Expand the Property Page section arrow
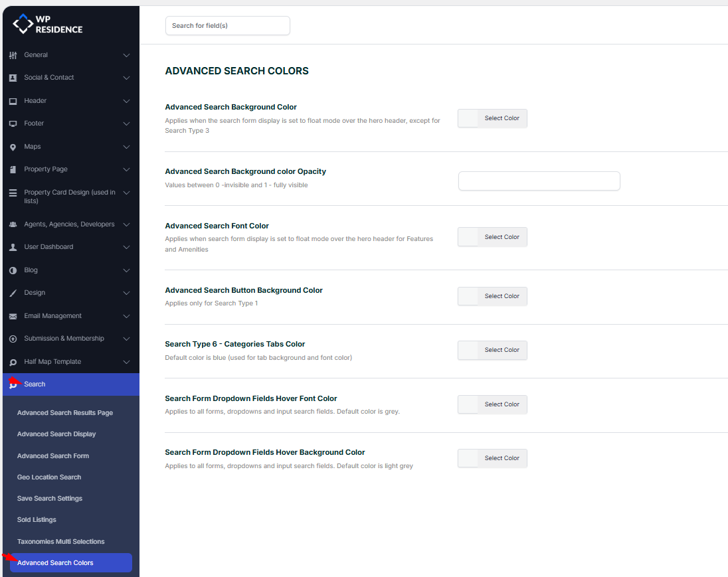 pyautogui.click(x=126, y=169)
